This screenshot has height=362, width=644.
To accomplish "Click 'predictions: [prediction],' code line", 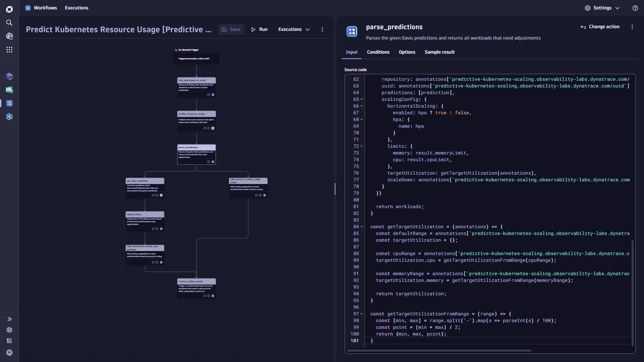I will [x=418, y=93].
